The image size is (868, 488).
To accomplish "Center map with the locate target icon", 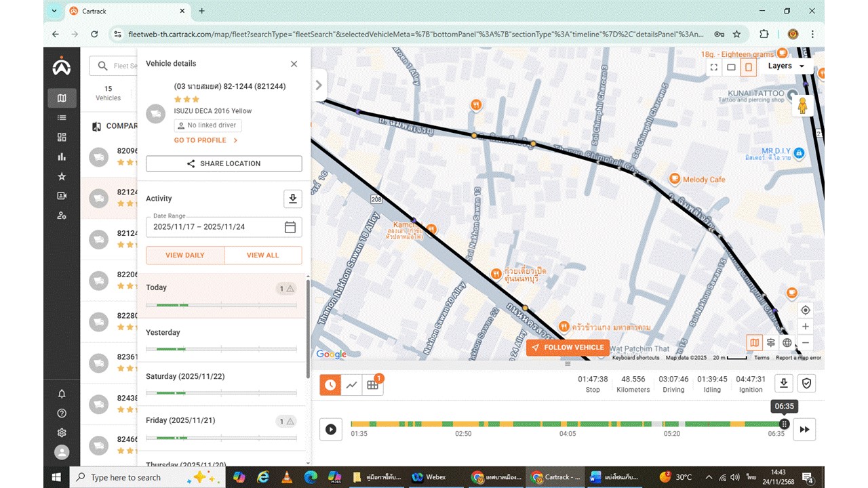I will click(x=805, y=310).
